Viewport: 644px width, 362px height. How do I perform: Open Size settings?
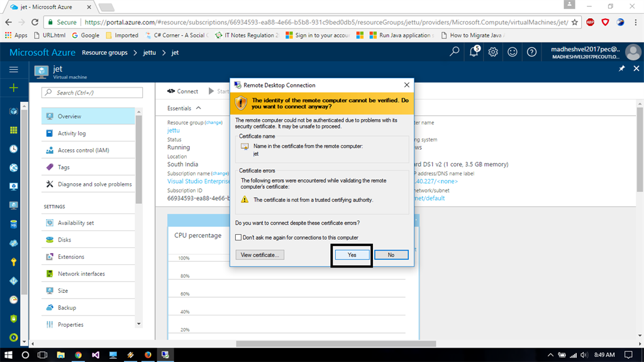(x=88, y=290)
